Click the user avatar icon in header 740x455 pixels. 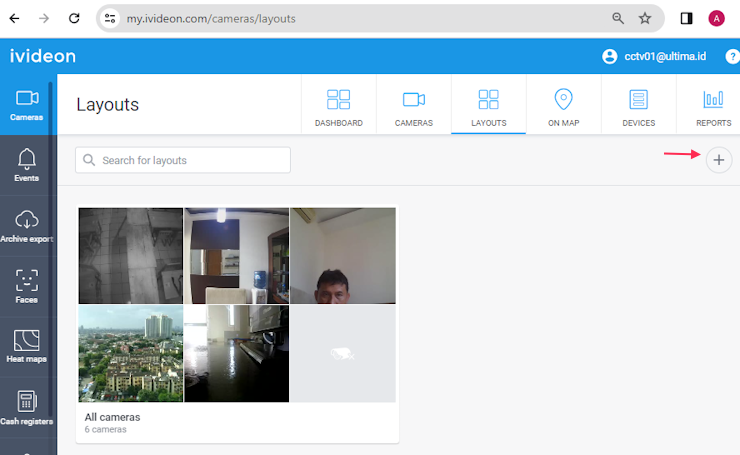point(610,57)
